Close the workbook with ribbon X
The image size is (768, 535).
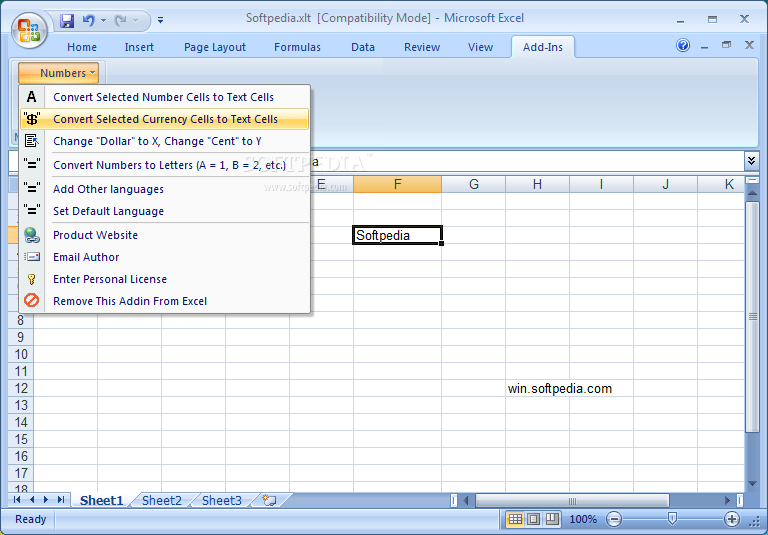point(749,45)
